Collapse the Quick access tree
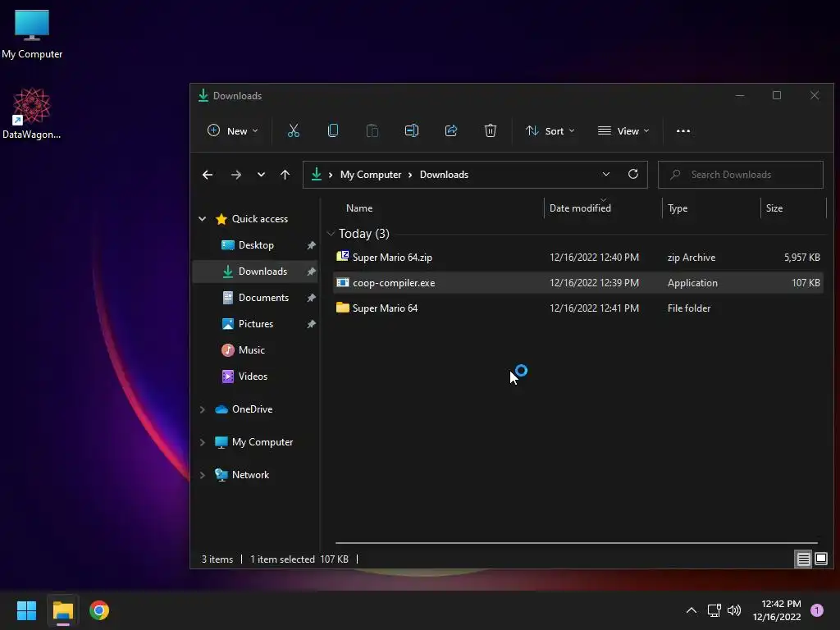 click(203, 218)
